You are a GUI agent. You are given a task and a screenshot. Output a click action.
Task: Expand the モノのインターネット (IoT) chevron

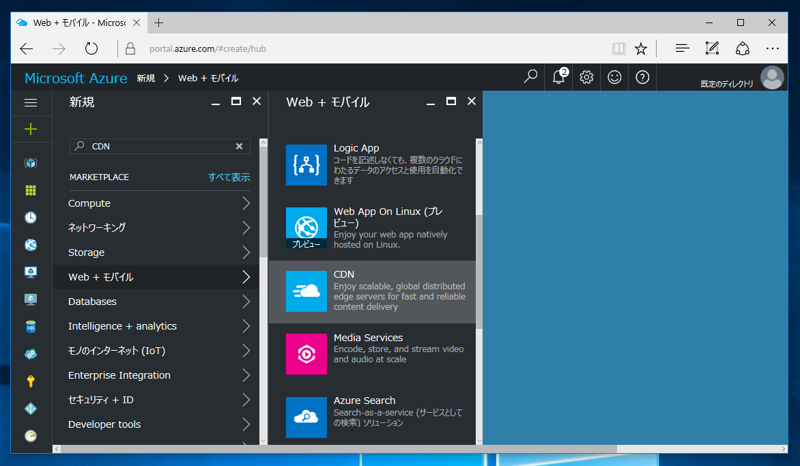click(246, 351)
